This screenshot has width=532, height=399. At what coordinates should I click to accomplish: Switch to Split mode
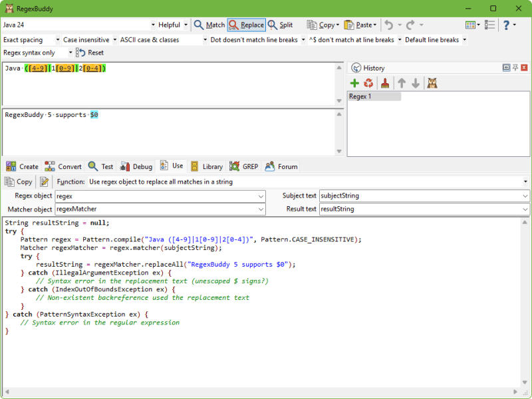(280, 25)
